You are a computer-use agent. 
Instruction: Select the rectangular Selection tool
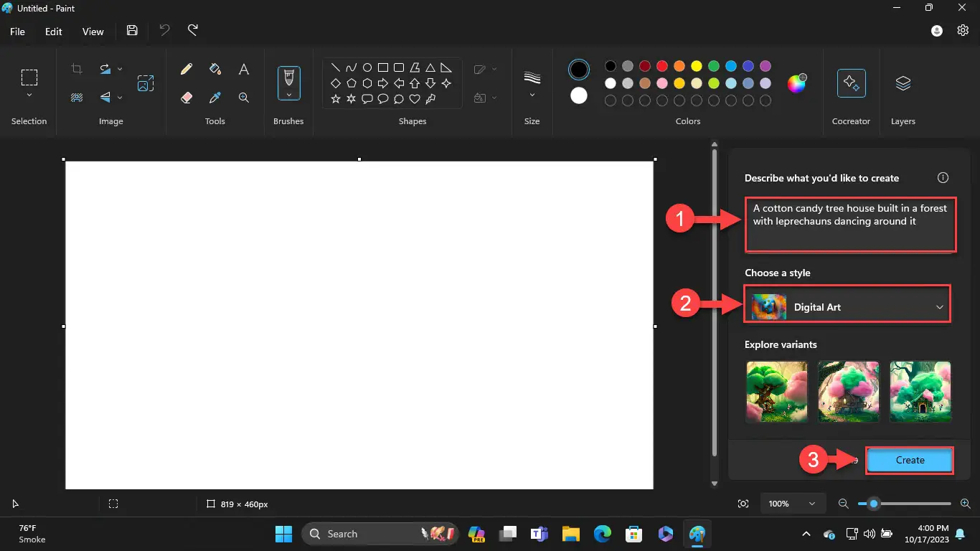point(29,77)
